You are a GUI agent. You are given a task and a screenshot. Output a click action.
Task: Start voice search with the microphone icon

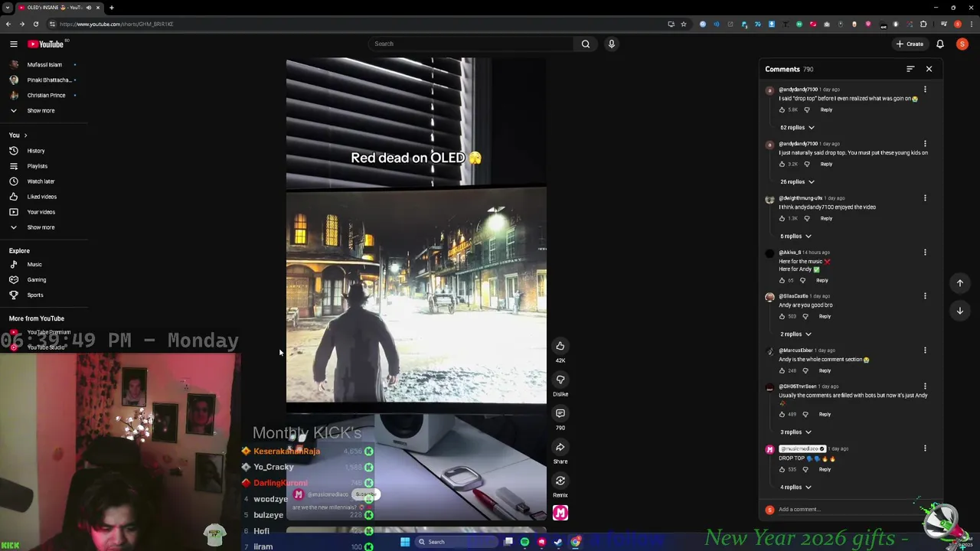tap(611, 44)
